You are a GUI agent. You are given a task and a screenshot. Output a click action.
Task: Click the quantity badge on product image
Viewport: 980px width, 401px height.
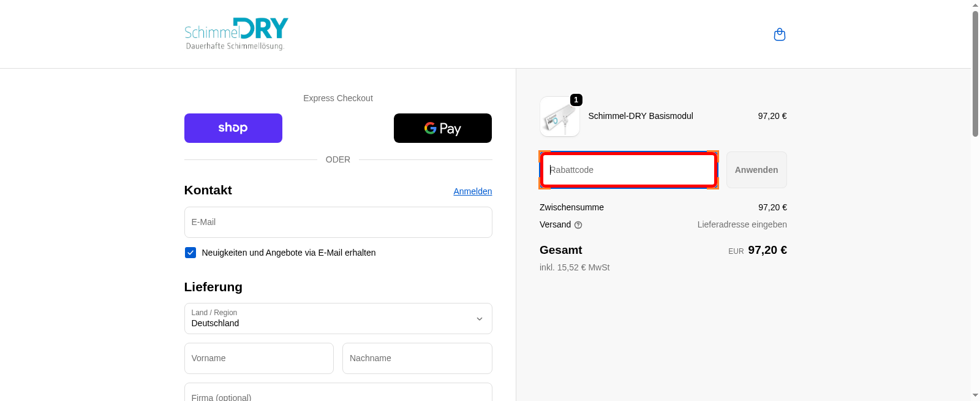click(576, 100)
